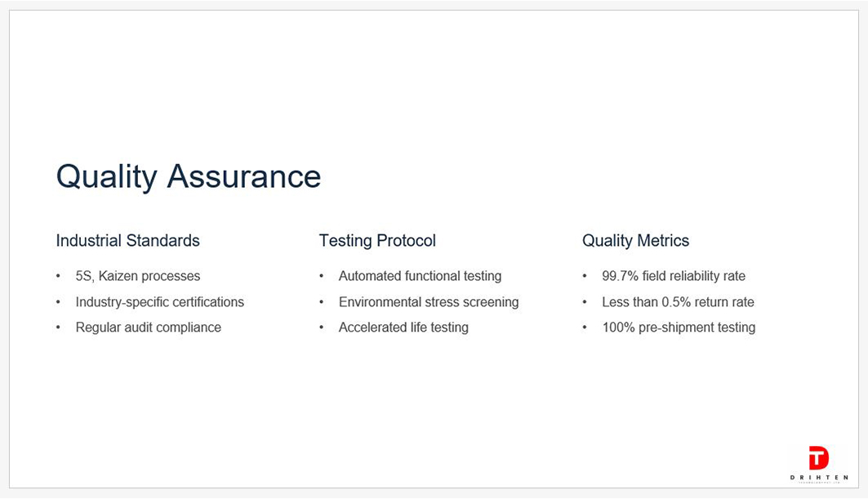Screen dimensions: 868x499
Task: Select Regular audit compliance bullet
Action: click(x=149, y=327)
